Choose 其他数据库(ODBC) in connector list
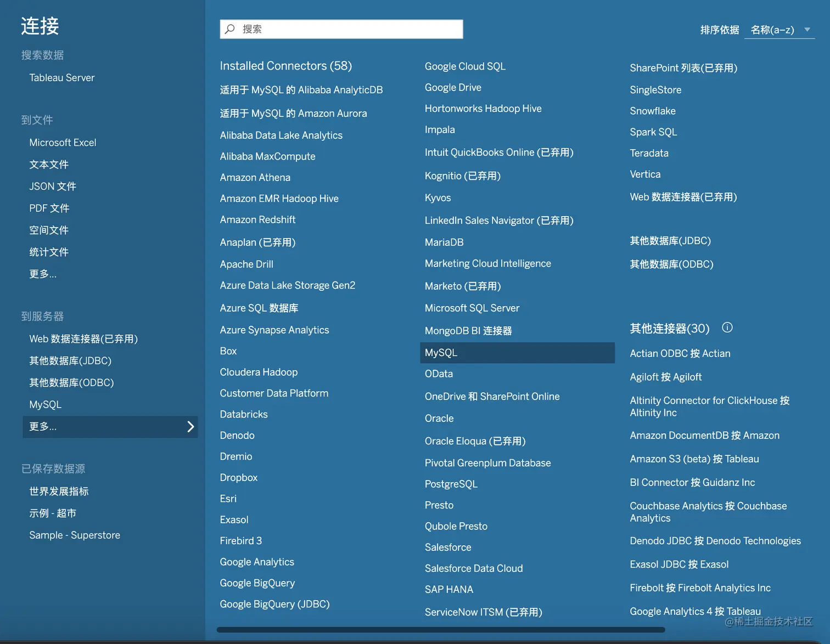Image resolution: width=830 pixels, height=644 pixels. pyautogui.click(x=671, y=264)
